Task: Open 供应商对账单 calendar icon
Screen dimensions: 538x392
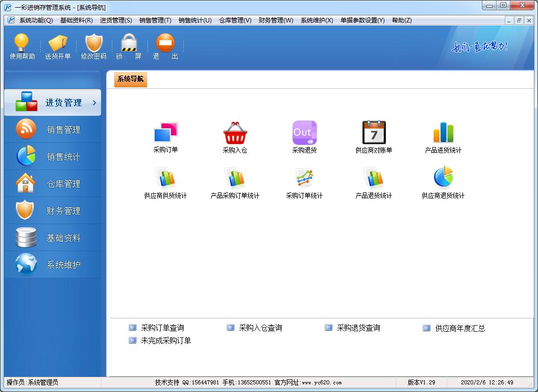Action: pos(374,137)
